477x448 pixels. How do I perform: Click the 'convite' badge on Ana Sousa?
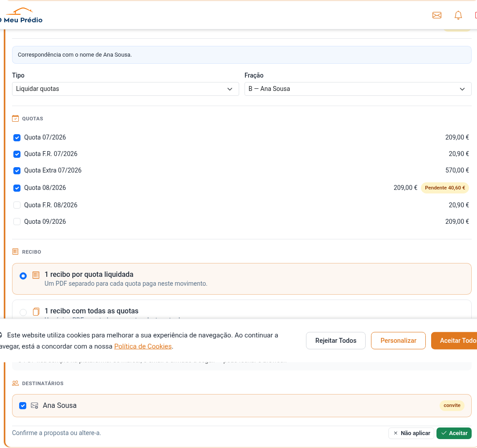tap(452, 405)
